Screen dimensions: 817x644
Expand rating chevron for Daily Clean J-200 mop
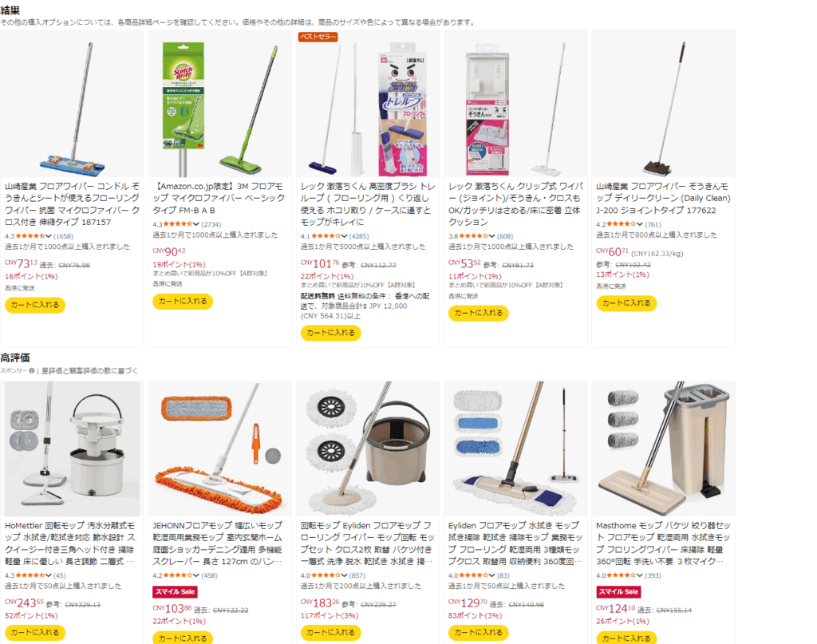[x=640, y=224]
